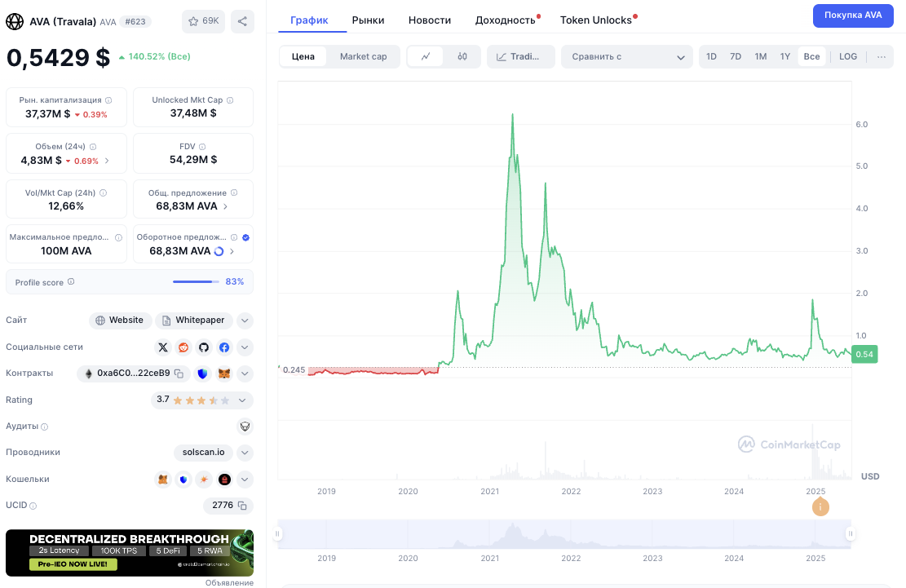The image size is (906, 588).
Task: Open Оборотное предложение details arrow
Action: click(232, 251)
